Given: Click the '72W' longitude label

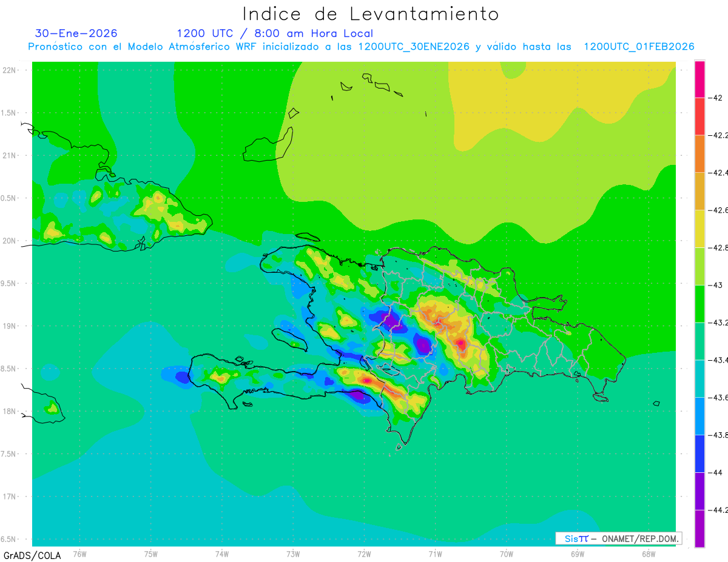Looking at the screenshot, I should tap(364, 554).
